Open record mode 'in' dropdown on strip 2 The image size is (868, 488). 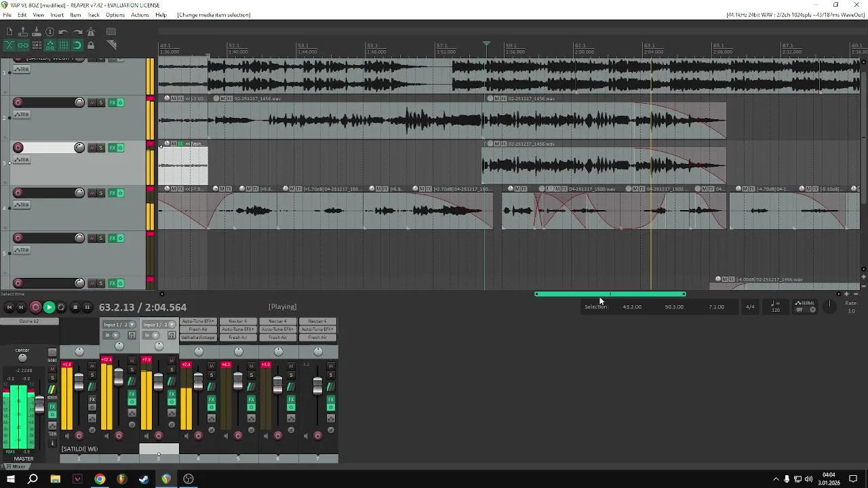pyautogui.click(x=111, y=335)
